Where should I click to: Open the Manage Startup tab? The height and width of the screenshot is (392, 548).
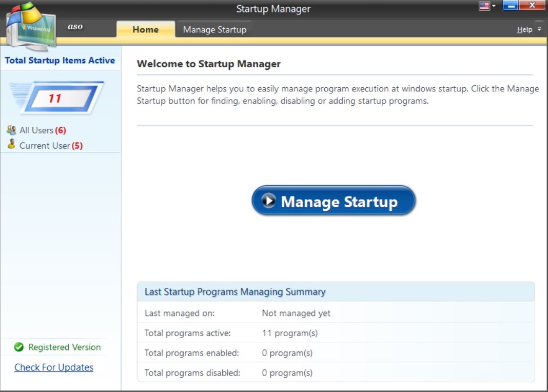pos(214,29)
